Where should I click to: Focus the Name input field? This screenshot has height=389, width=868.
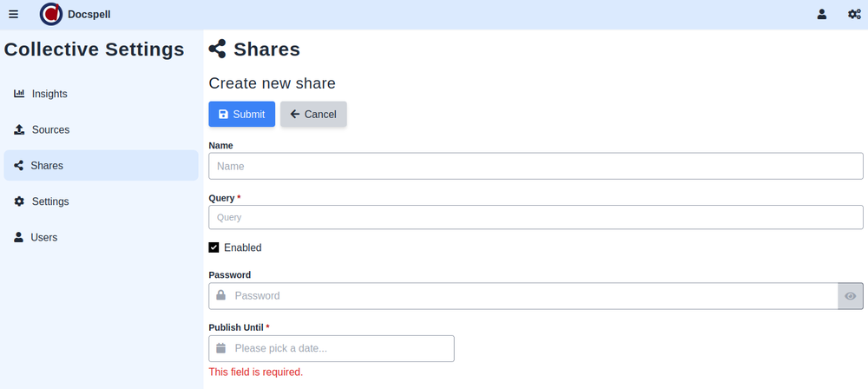536,166
